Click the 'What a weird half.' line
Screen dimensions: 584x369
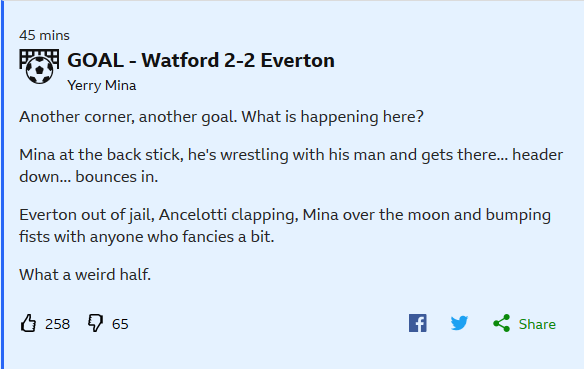(x=85, y=275)
